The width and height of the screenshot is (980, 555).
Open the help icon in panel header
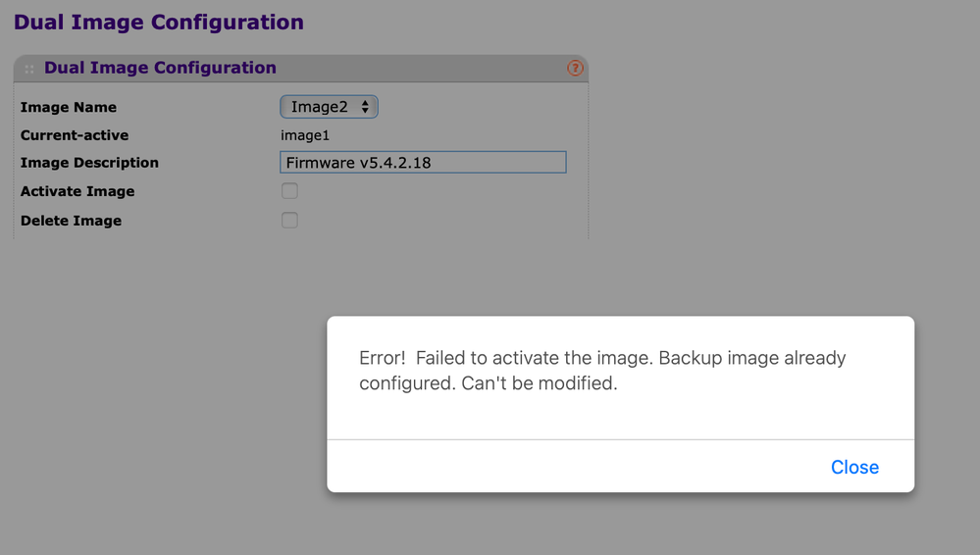(x=575, y=68)
